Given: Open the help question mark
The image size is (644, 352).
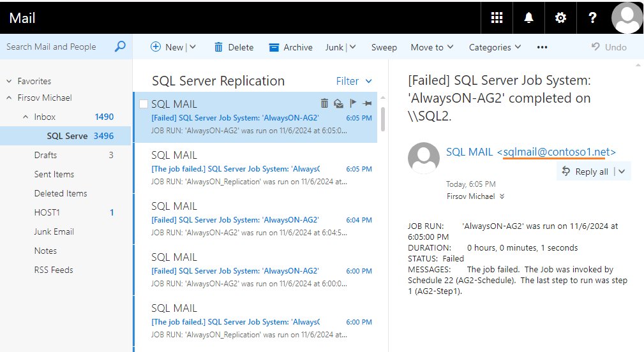Looking at the screenshot, I should click(x=592, y=18).
